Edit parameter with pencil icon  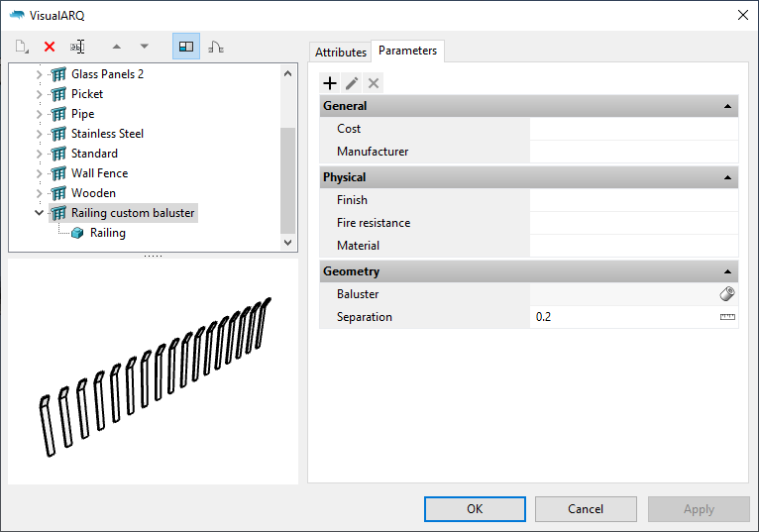coord(352,83)
